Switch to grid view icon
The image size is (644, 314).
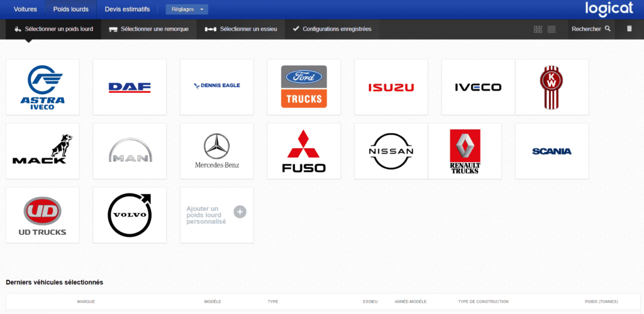click(x=538, y=29)
